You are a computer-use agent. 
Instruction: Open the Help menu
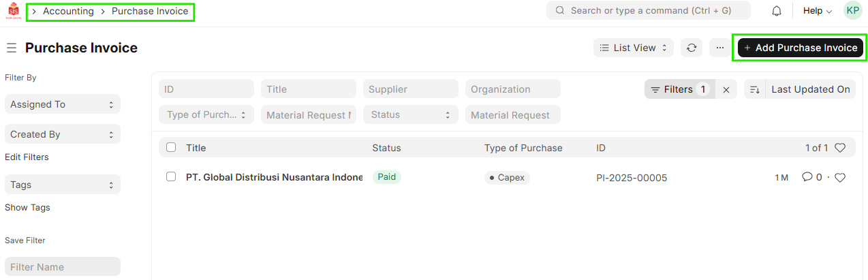click(817, 11)
